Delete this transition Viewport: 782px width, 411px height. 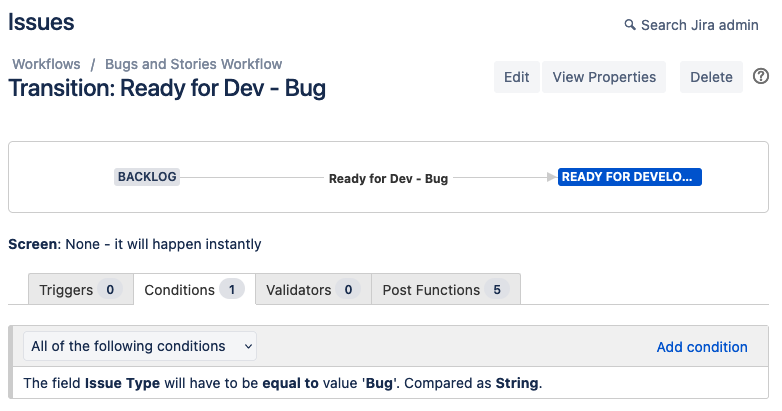pos(711,77)
